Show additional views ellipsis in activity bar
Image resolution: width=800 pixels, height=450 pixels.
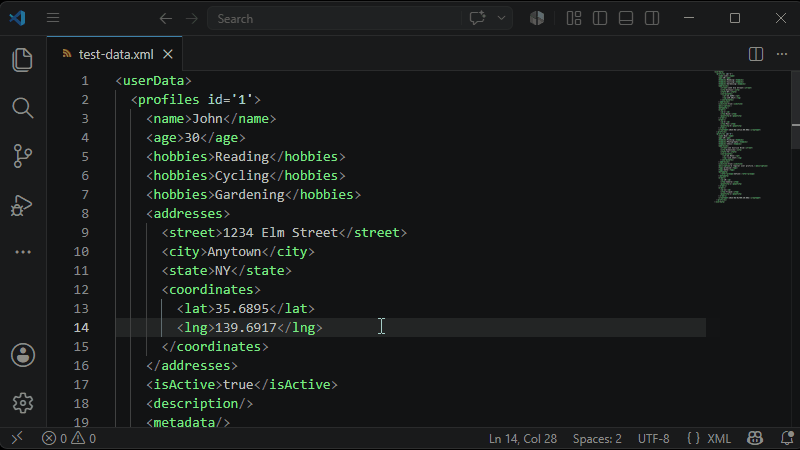[22, 252]
